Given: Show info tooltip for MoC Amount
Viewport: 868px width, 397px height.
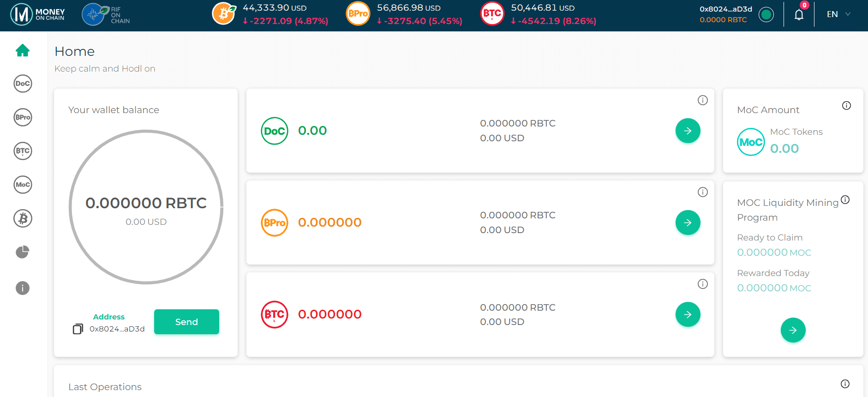Looking at the screenshot, I should click(846, 106).
